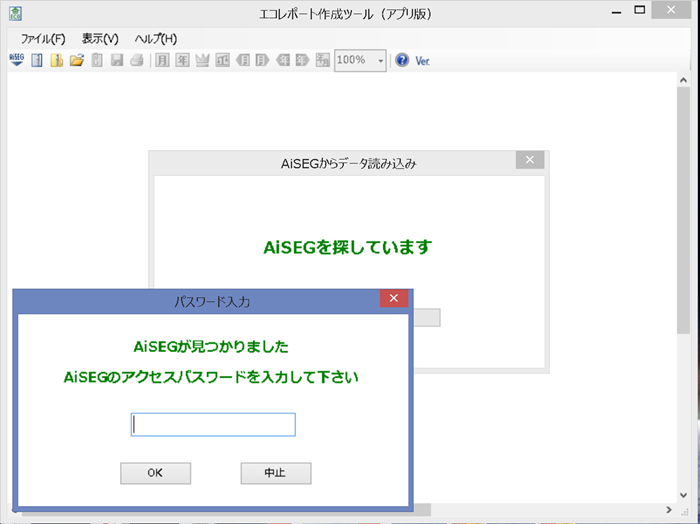
Task: Maximize the エコレポート作成ツール window
Action: (x=640, y=10)
